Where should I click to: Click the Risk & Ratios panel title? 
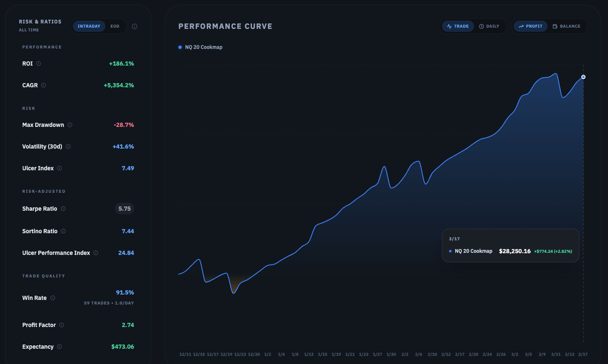[40, 22]
